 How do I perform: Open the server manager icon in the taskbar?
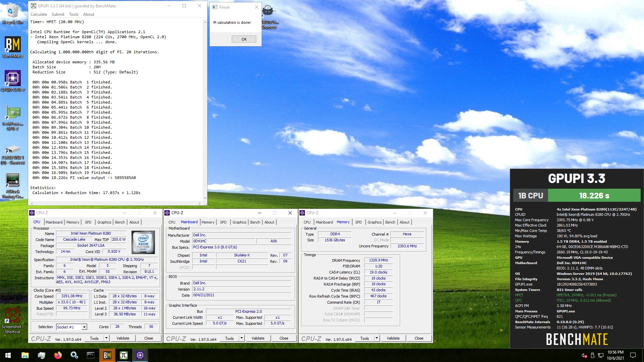pyautogui.click(x=42, y=355)
